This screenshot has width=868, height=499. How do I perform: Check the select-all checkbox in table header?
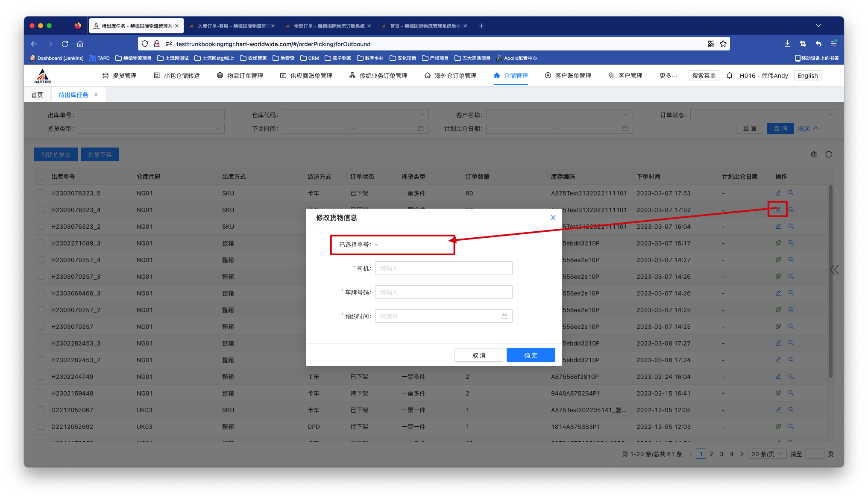click(41, 176)
